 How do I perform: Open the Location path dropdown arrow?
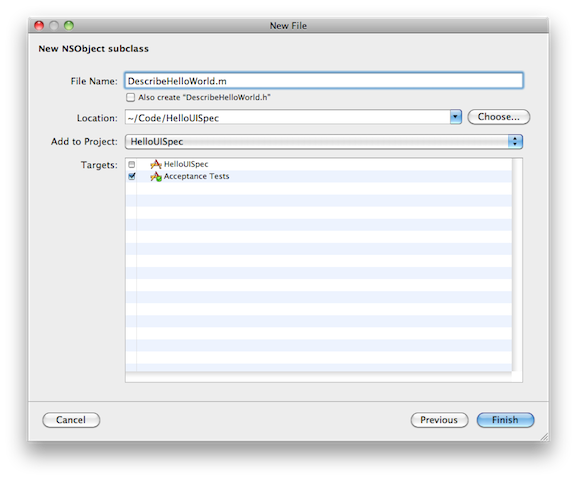(x=456, y=117)
